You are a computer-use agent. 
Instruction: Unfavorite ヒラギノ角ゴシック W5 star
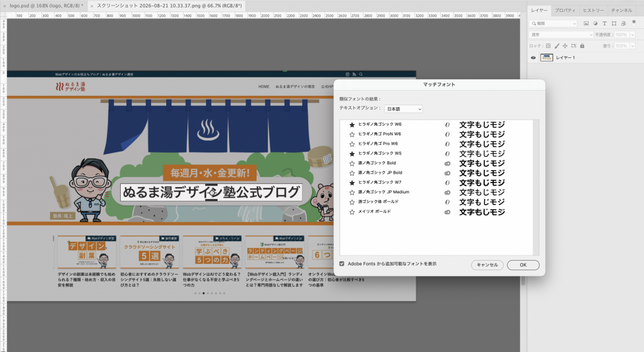pyautogui.click(x=352, y=154)
